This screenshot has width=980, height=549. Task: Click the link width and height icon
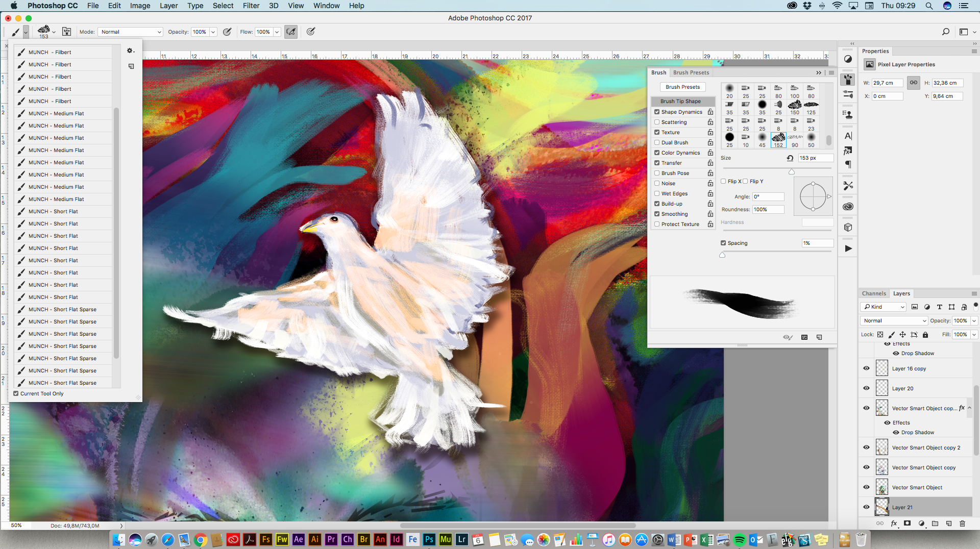click(913, 83)
